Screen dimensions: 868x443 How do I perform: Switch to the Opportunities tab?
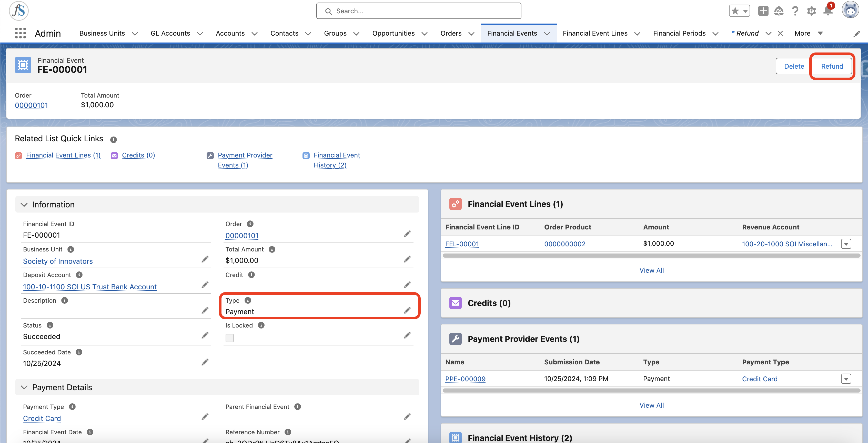(x=393, y=33)
